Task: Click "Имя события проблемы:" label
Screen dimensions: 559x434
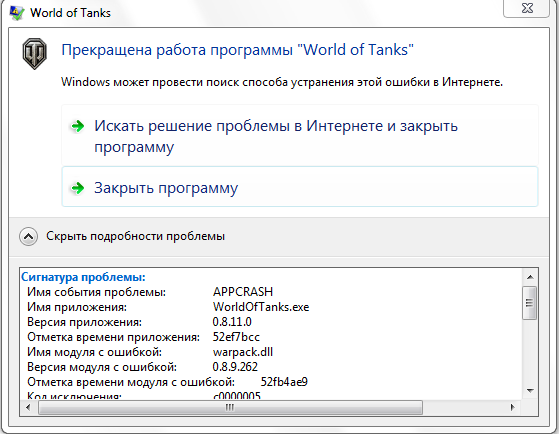Action: [x=97, y=292]
